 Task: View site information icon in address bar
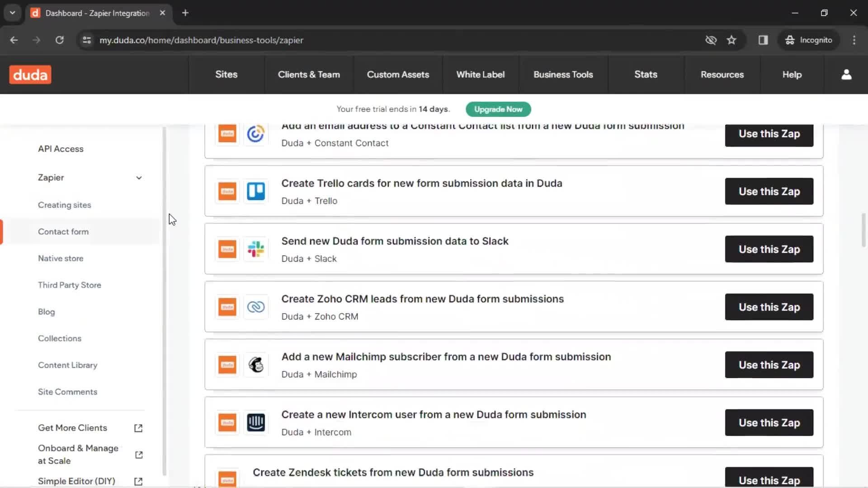pyautogui.click(x=87, y=40)
